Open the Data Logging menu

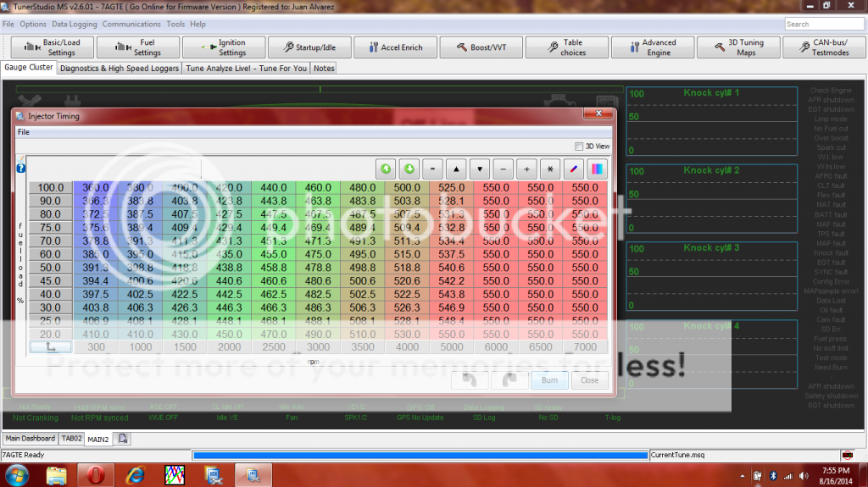[x=74, y=25]
